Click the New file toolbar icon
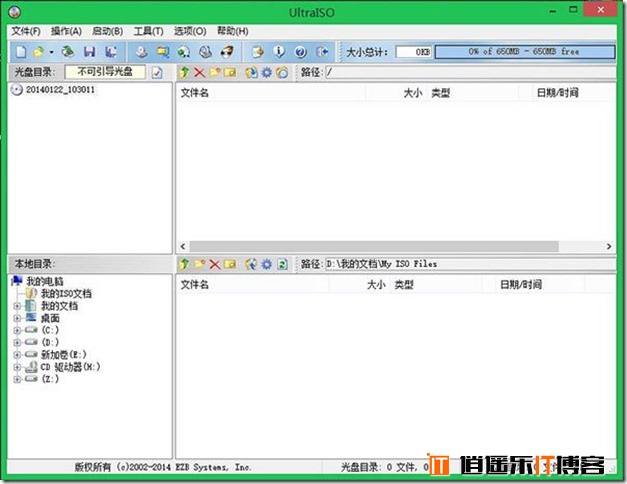The width and height of the screenshot is (627, 484). point(21,52)
